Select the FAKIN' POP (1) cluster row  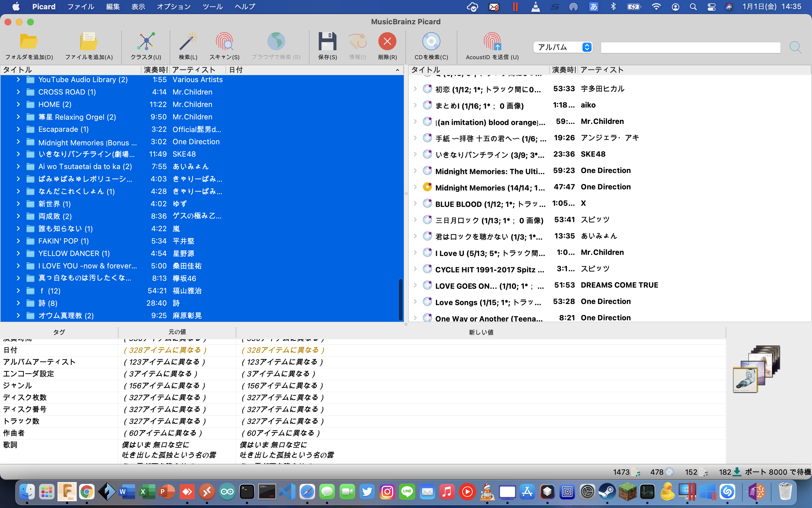click(201, 241)
